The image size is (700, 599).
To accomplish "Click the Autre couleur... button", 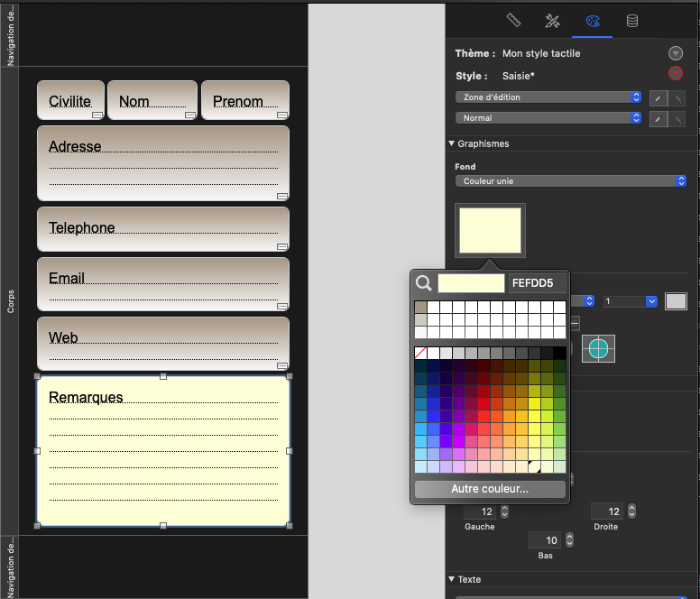I will tap(490, 489).
